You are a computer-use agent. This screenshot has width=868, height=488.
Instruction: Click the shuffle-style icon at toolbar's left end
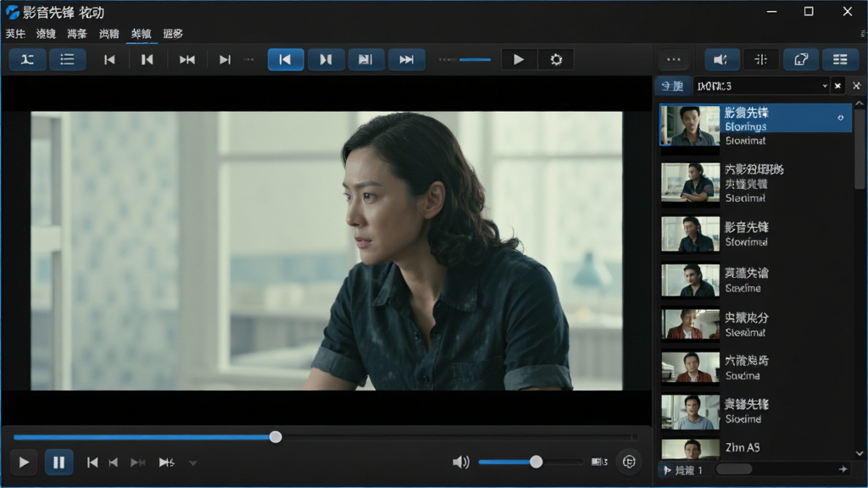coord(27,59)
